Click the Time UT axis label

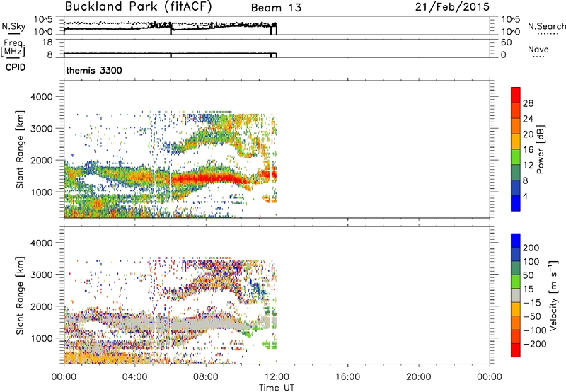[277, 388]
